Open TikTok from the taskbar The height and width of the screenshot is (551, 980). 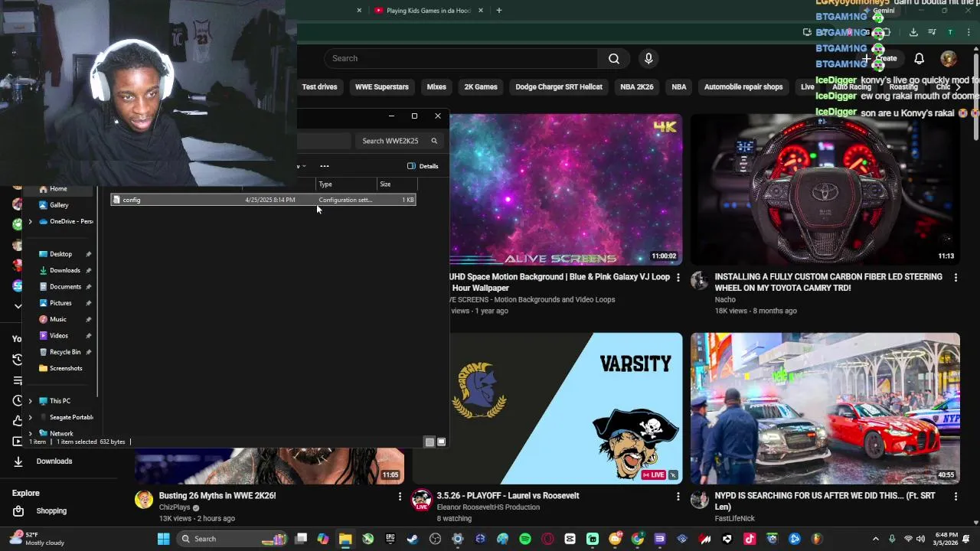click(750, 539)
